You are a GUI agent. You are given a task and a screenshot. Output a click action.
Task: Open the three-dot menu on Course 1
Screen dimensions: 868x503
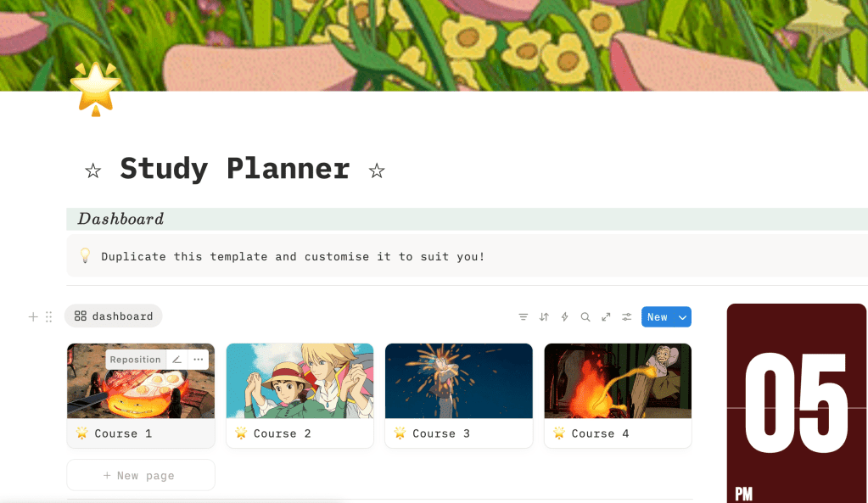pos(199,360)
